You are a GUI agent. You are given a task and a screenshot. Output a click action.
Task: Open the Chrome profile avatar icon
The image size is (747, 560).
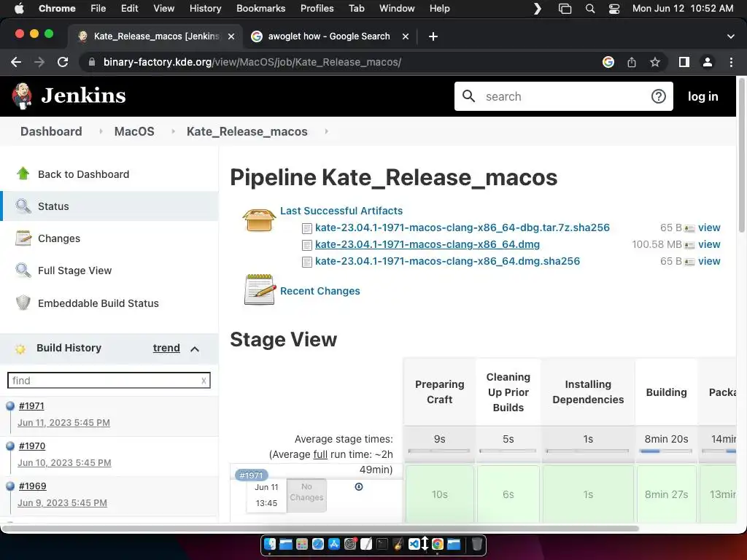708,62
